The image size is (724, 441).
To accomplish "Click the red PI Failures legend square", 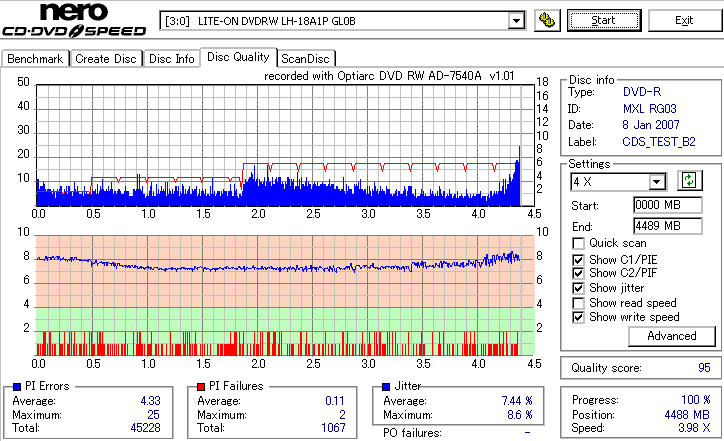I will [x=201, y=387].
